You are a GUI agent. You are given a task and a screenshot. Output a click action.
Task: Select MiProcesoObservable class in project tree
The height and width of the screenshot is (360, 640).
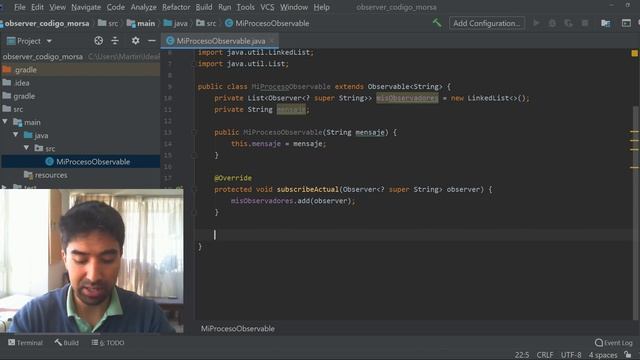click(80, 162)
